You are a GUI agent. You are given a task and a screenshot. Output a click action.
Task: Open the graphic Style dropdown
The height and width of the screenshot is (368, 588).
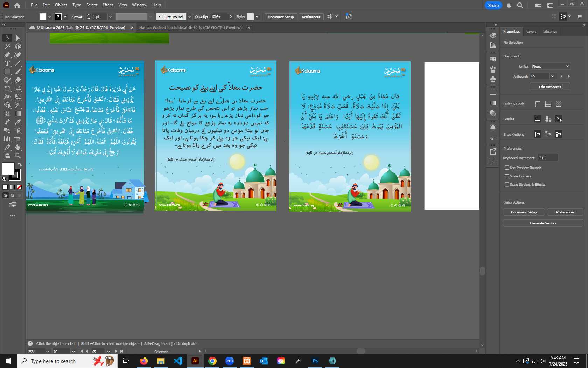tap(257, 16)
